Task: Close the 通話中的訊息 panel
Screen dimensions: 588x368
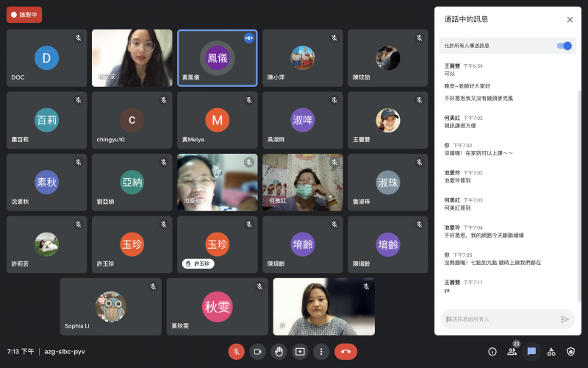Action: pos(570,20)
